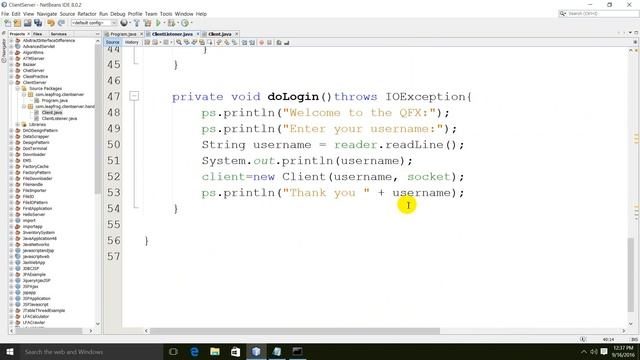Viewport: 640px width, 360px height.
Task: Click the Microsoft Edge taskbar icon
Action: [194, 351]
